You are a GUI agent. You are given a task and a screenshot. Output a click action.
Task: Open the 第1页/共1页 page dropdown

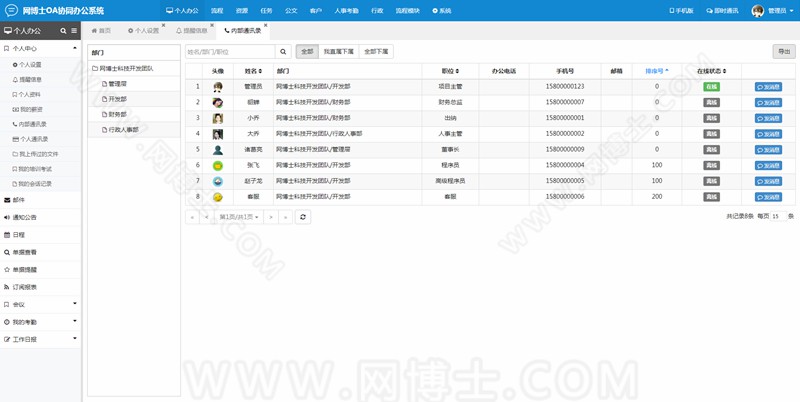[239, 217]
